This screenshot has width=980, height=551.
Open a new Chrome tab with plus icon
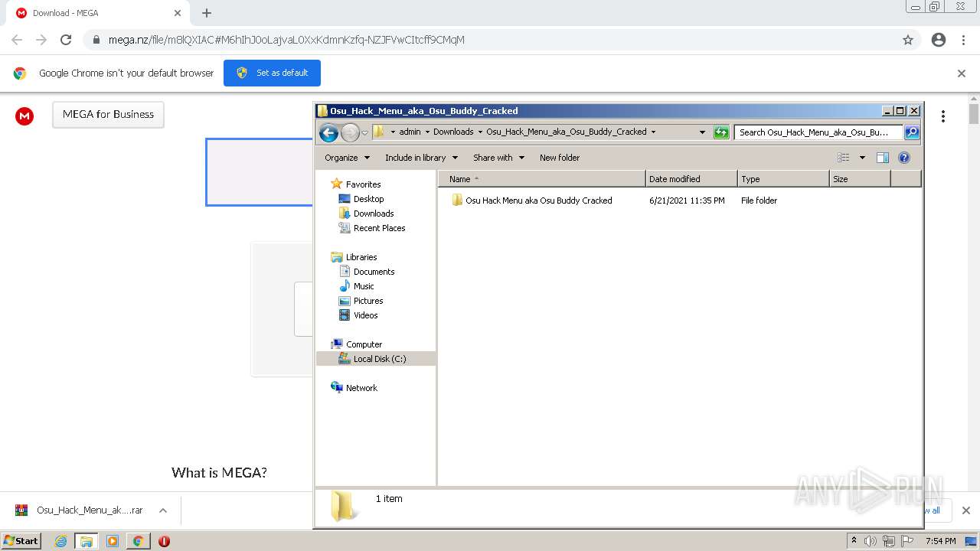click(207, 13)
